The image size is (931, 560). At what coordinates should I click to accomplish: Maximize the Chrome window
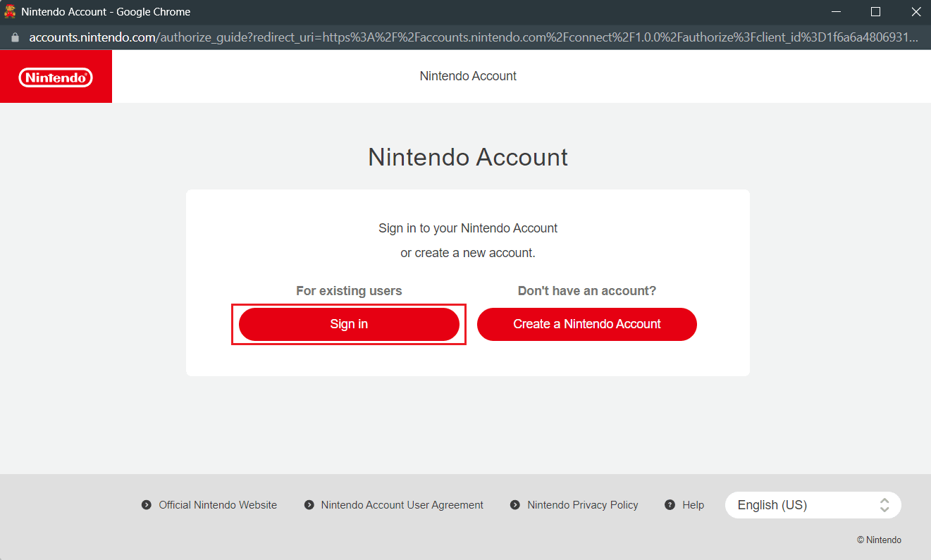[x=876, y=12]
